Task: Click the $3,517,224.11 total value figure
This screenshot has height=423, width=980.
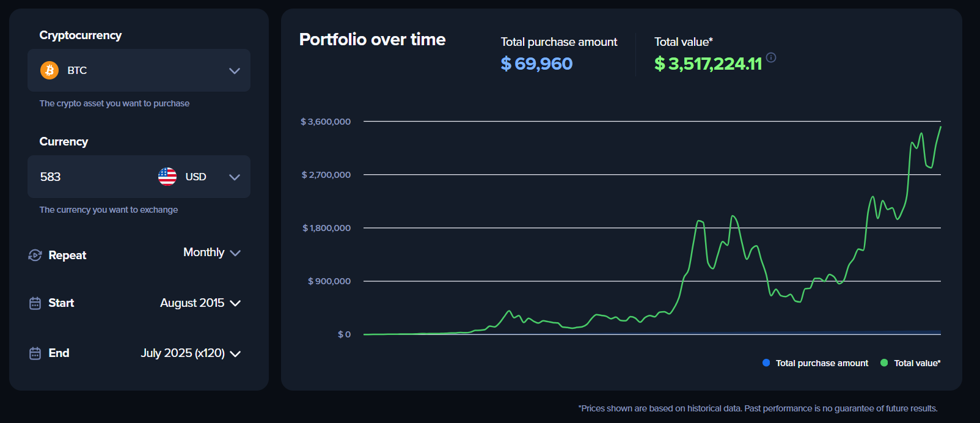Action: (708, 64)
